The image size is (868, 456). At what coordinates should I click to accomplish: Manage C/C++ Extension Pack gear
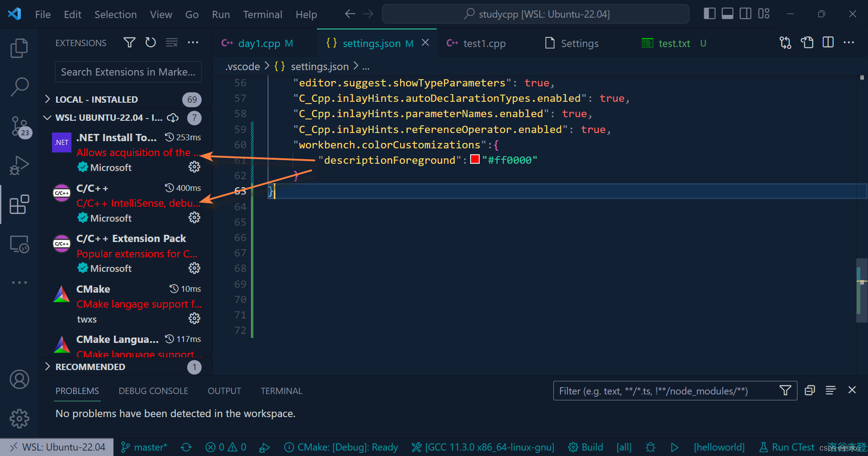tap(194, 268)
